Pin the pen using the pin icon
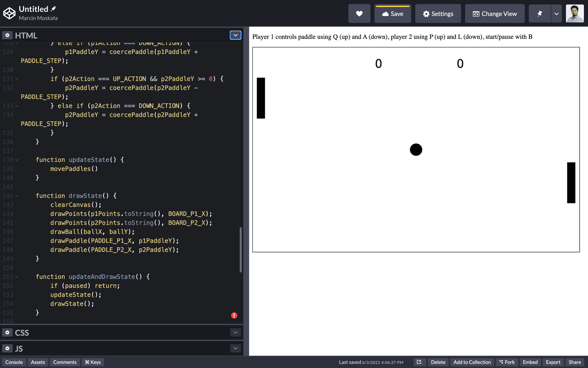Image resolution: width=588 pixels, height=368 pixels. pyautogui.click(x=539, y=14)
